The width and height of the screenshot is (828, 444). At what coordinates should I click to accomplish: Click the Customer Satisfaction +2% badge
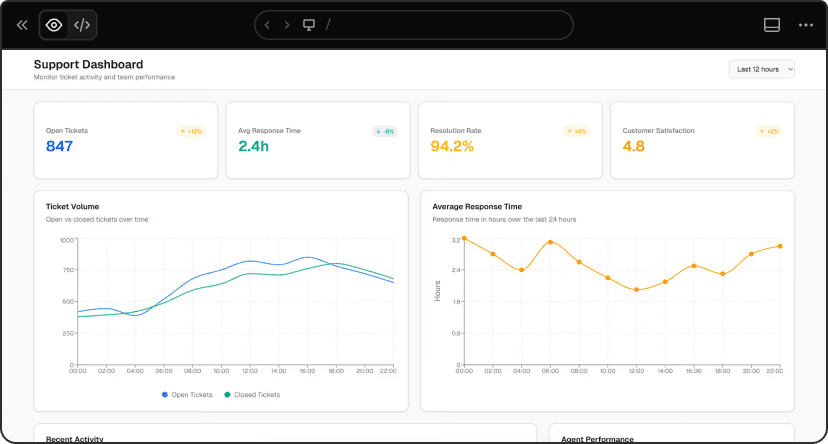768,131
